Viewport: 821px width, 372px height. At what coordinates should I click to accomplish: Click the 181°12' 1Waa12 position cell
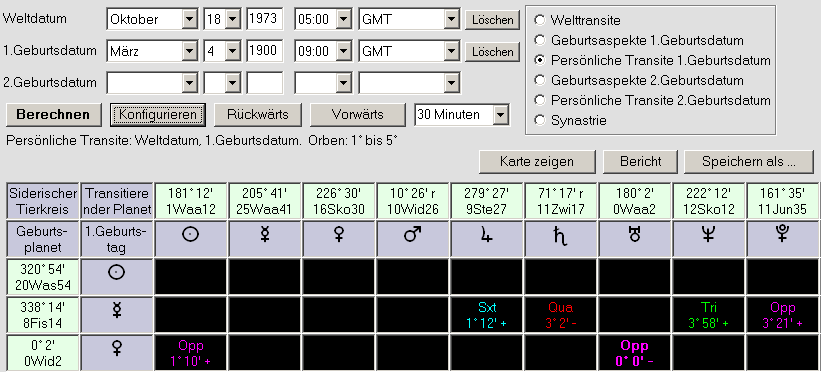click(x=191, y=201)
